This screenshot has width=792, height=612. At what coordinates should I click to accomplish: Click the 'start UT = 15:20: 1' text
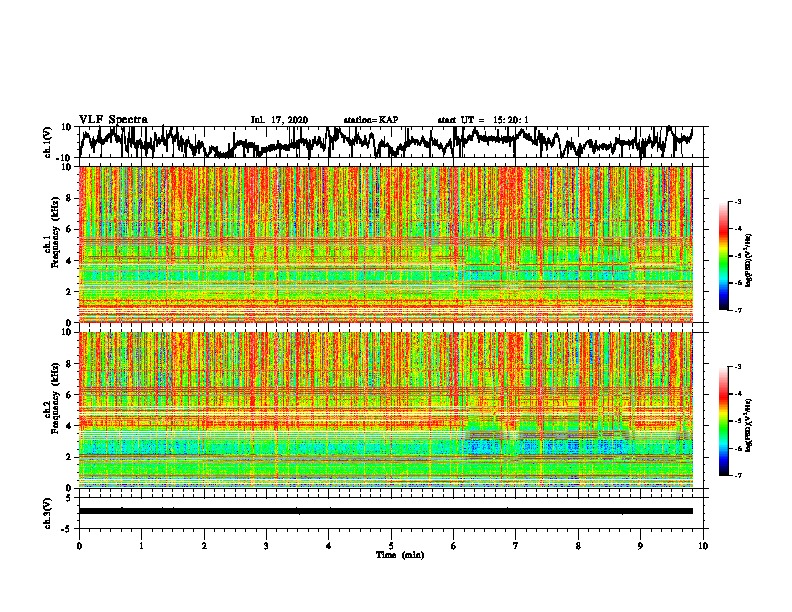coord(483,120)
